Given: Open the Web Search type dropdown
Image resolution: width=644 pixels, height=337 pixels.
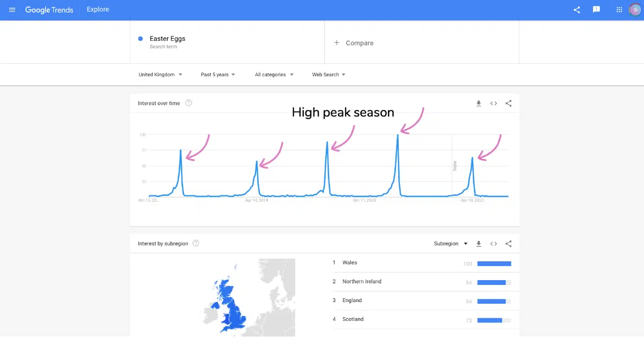Looking at the screenshot, I should (x=328, y=75).
